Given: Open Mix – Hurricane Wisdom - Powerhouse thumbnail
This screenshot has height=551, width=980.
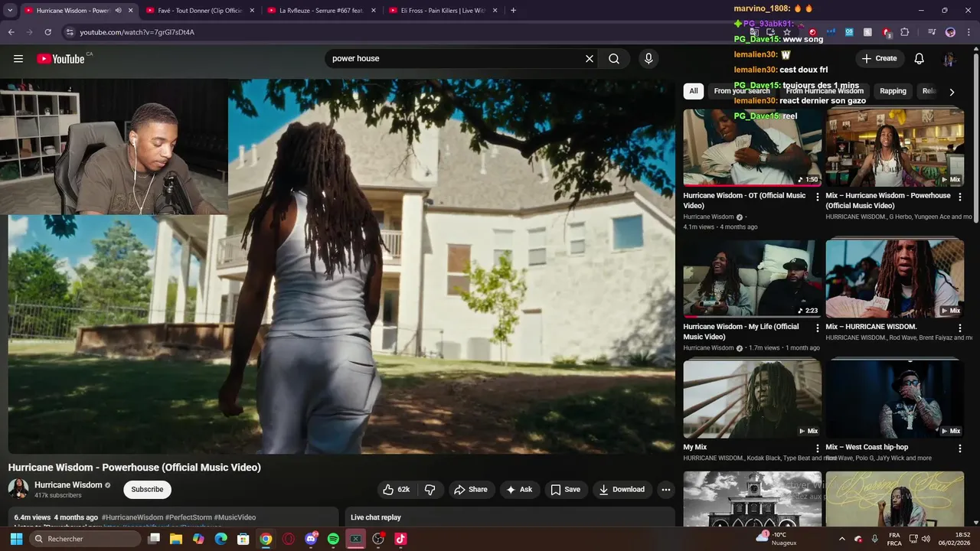Looking at the screenshot, I should pyautogui.click(x=895, y=147).
